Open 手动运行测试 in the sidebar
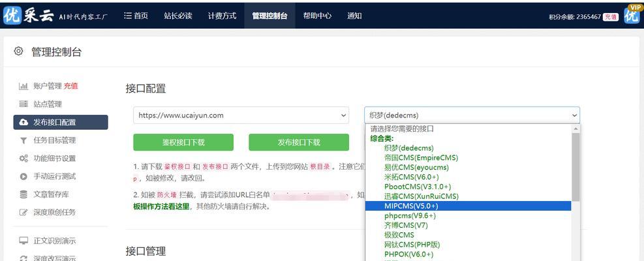The width and height of the screenshot is (644, 261). [x=55, y=176]
